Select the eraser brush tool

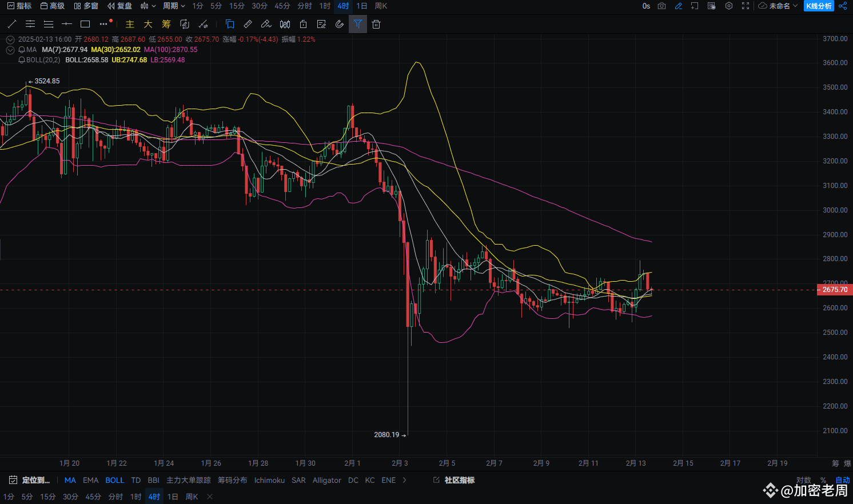(x=266, y=24)
